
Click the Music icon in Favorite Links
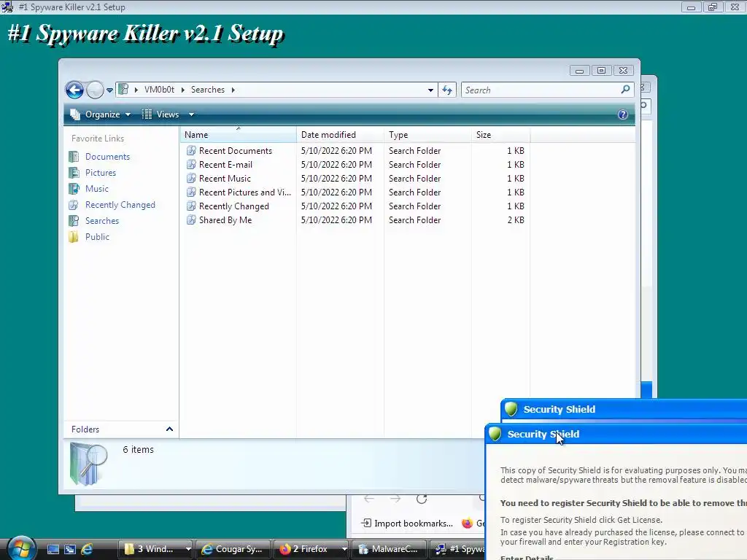click(74, 189)
